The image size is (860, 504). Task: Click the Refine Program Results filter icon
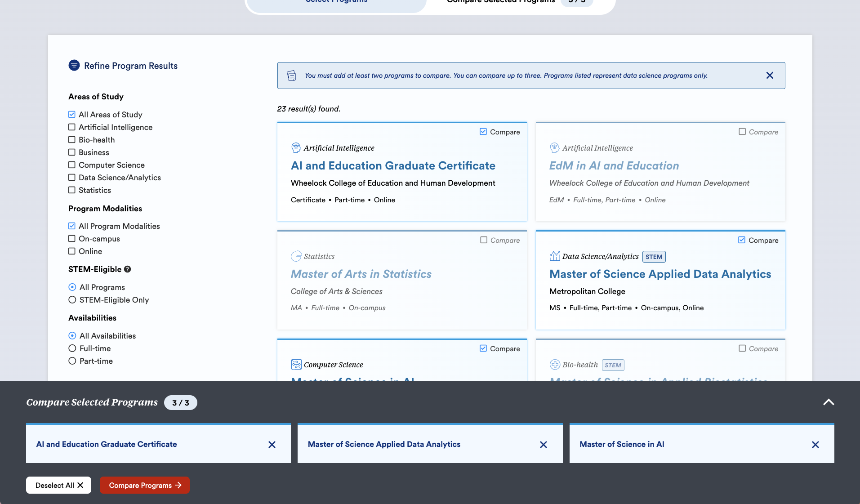[74, 65]
